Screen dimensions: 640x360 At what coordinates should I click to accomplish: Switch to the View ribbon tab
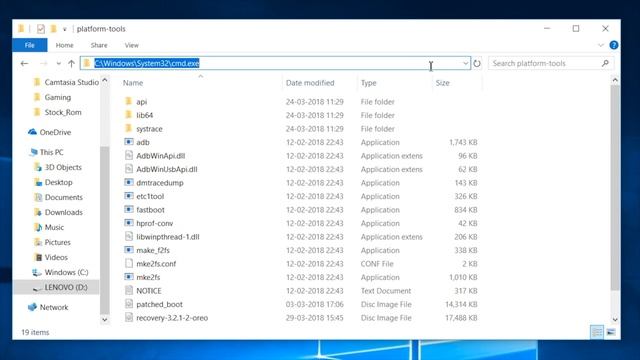coord(131,45)
